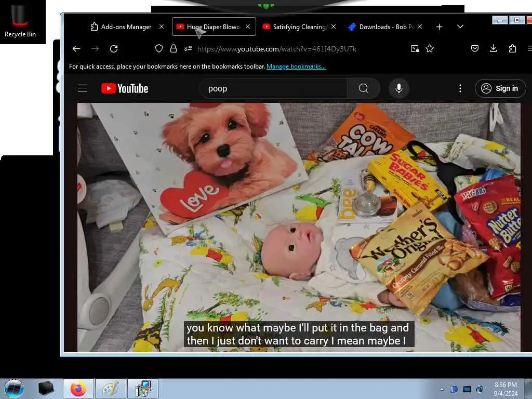Open the site permissions icon
The height and width of the screenshot is (399, 532).
click(188, 48)
